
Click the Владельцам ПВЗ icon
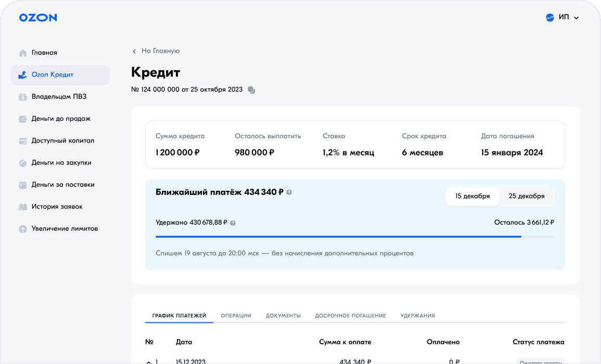pyautogui.click(x=23, y=97)
